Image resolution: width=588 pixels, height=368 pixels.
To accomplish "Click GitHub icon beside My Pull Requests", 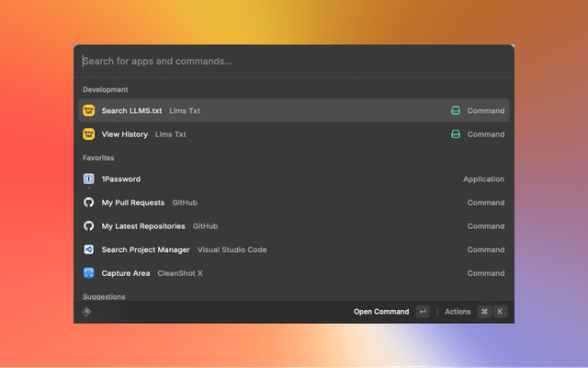I will point(89,202).
